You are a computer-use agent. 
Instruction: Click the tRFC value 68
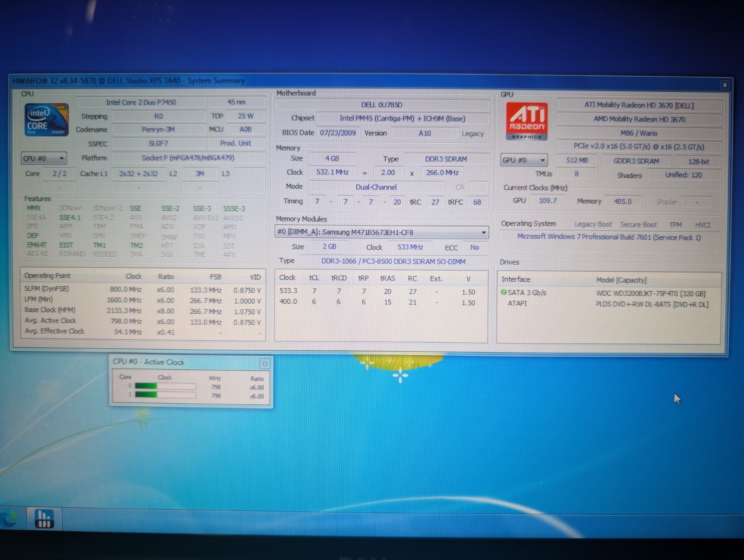pyautogui.click(x=477, y=202)
